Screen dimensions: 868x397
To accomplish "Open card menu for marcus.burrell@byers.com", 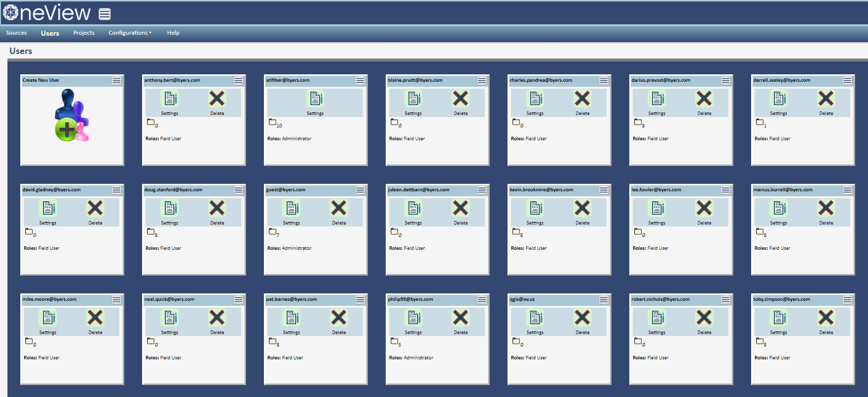I will click(847, 190).
